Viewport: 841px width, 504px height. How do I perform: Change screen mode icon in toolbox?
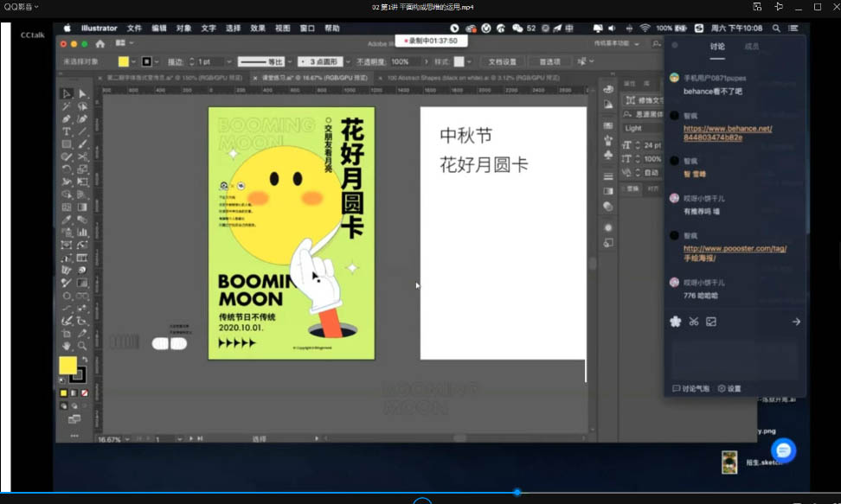click(x=74, y=419)
